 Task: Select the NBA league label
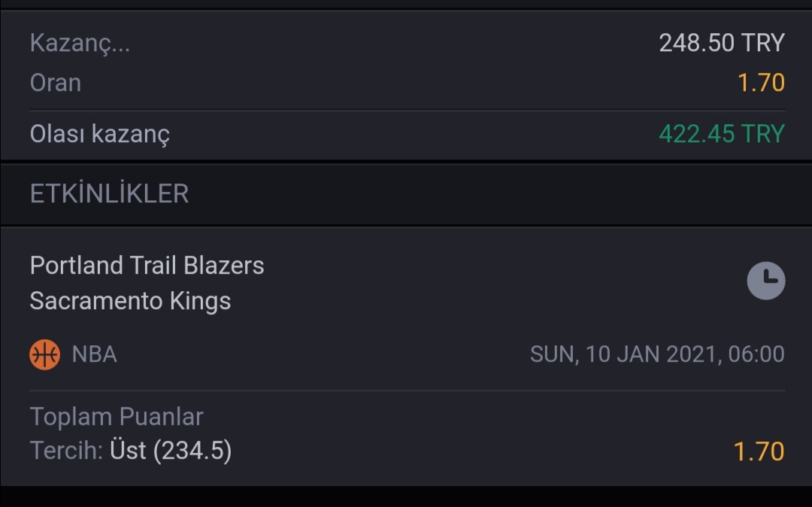(94, 355)
